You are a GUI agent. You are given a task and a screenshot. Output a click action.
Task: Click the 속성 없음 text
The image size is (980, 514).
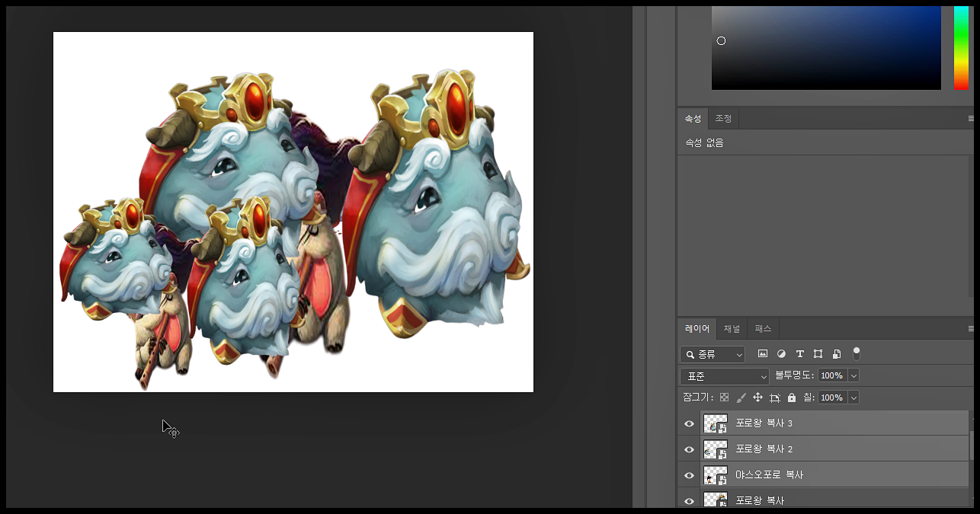(704, 142)
